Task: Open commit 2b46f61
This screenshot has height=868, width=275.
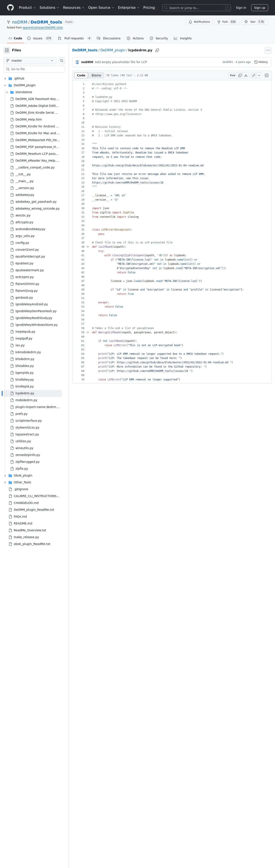Action: tap(227, 62)
